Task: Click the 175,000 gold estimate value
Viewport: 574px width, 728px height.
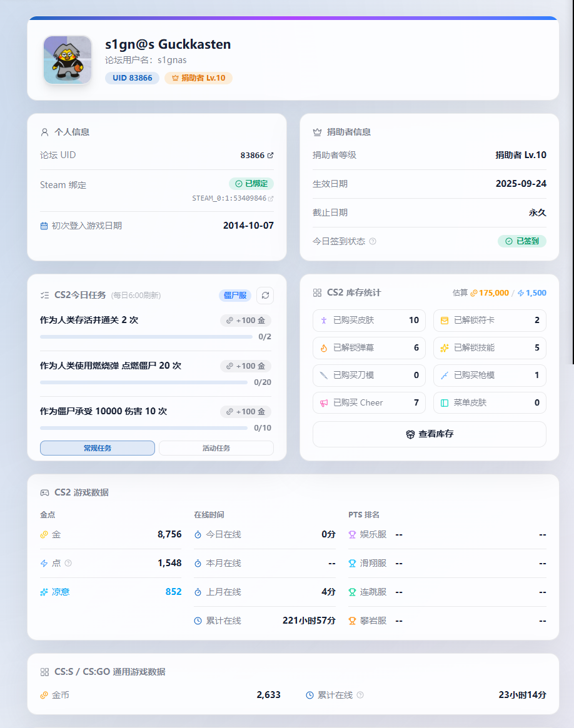Action: (494, 293)
